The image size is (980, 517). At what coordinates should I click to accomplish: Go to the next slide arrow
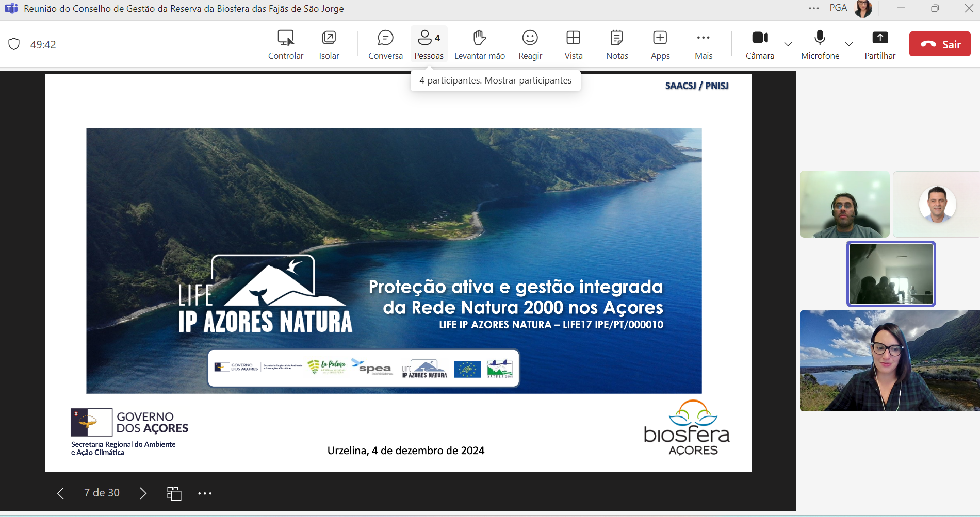click(143, 493)
